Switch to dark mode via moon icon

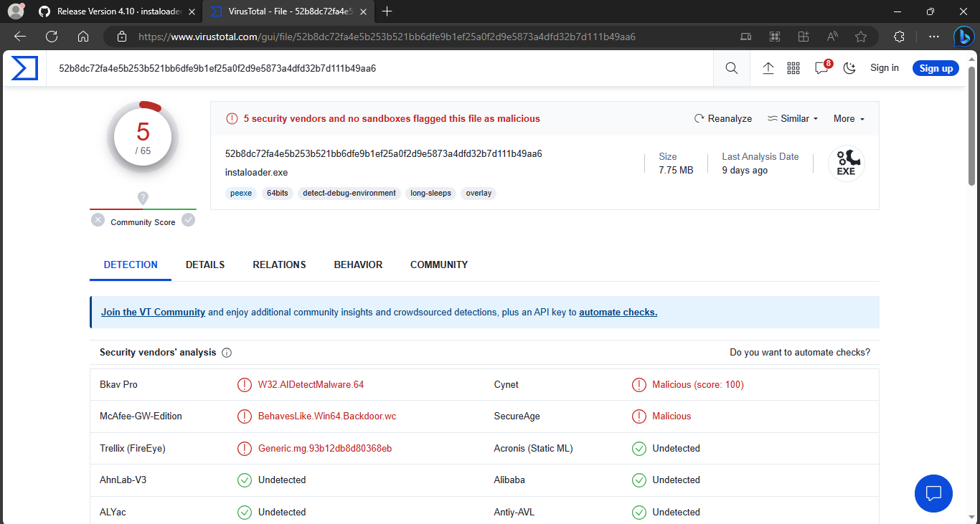pos(849,67)
